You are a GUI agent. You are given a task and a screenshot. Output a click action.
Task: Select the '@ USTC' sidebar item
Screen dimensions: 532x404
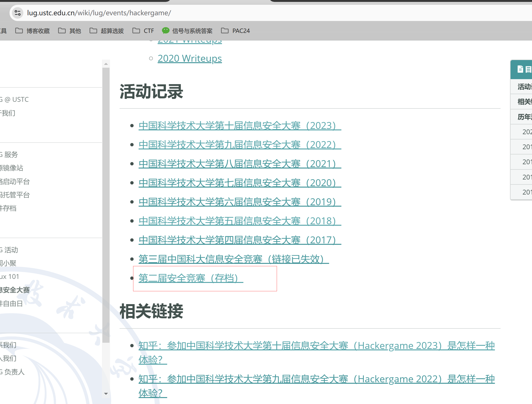pyautogui.click(x=15, y=99)
